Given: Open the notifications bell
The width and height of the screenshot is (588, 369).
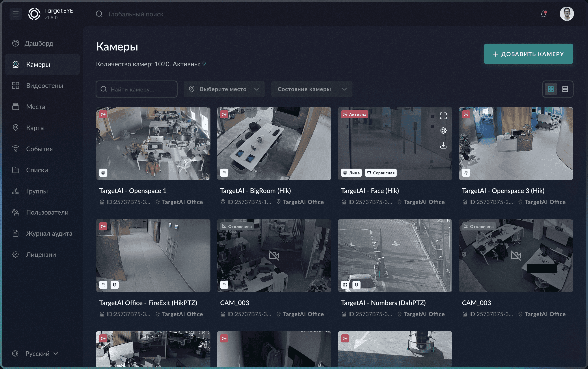Looking at the screenshot, I should pos(543,14).
